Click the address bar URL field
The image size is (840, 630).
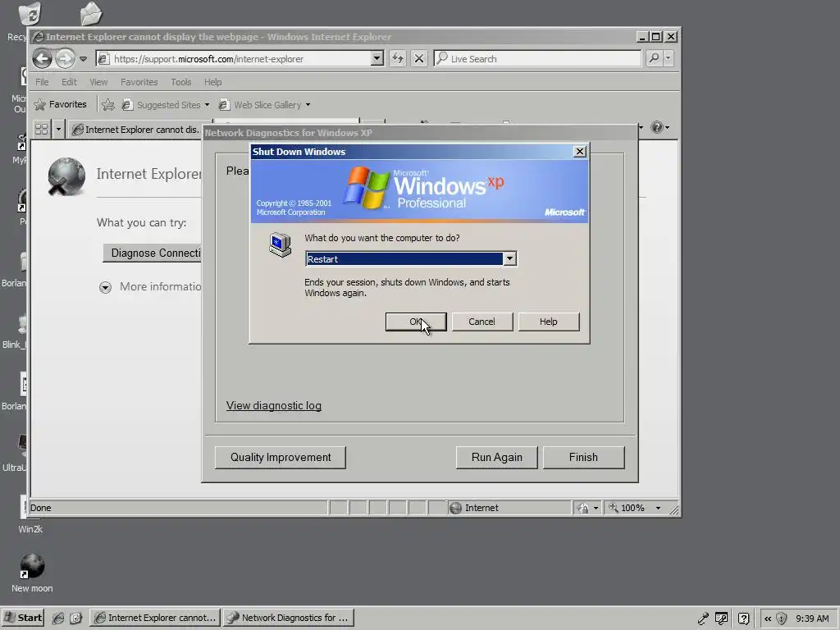(x=240, y=59)
